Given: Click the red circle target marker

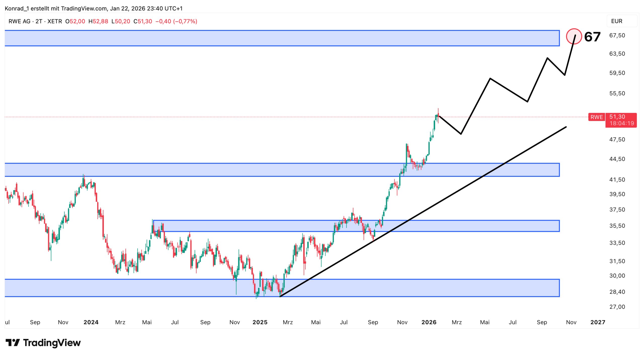Looking at the screenshot, I should (574, 36).
